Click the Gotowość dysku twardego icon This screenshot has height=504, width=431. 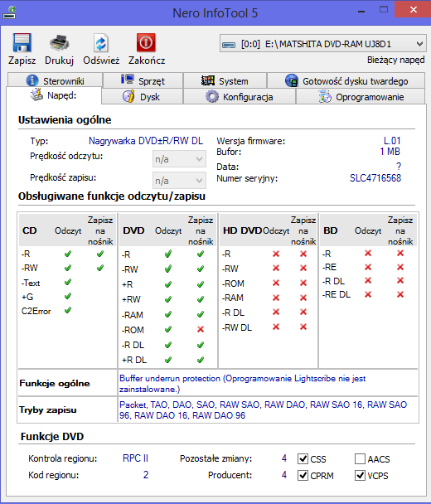point(292,80)
